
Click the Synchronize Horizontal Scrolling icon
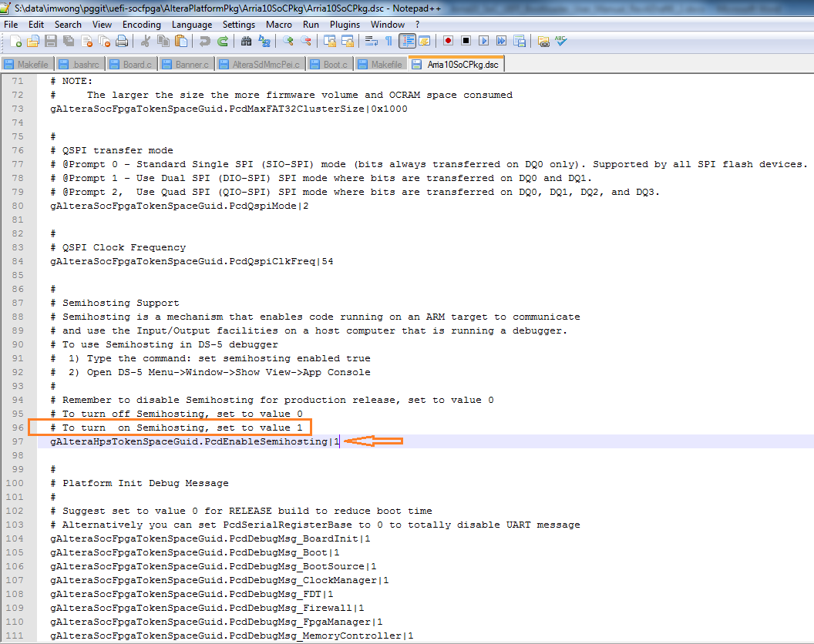coord(348,41)
